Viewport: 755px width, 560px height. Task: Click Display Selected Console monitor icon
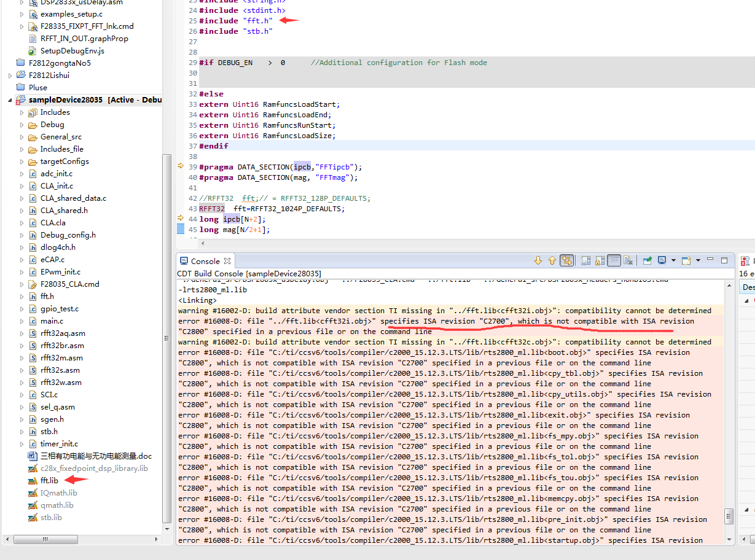662,260
